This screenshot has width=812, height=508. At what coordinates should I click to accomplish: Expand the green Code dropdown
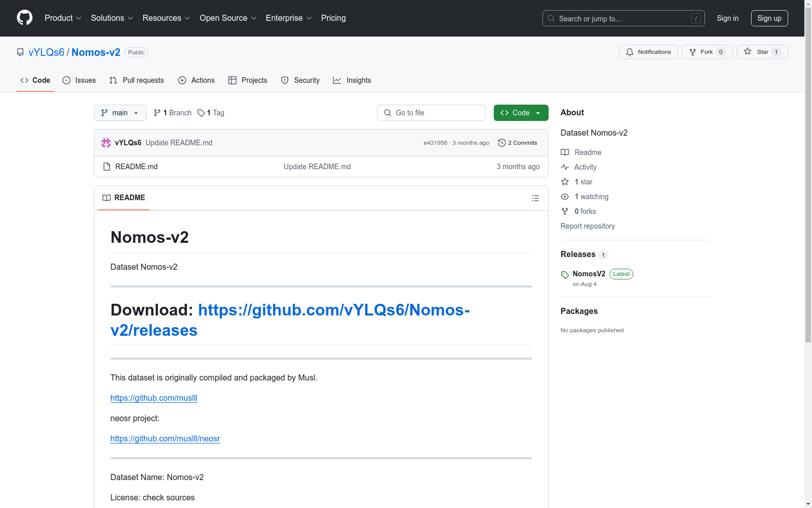click(521, 113)
